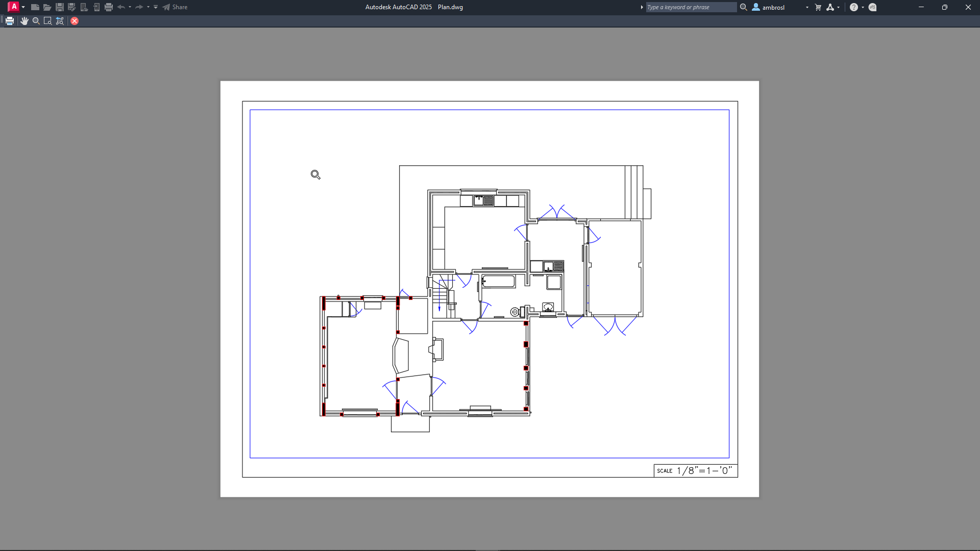Open the AutoCAD application menu
Screen dimensions: 980x551
pos(14,7)
